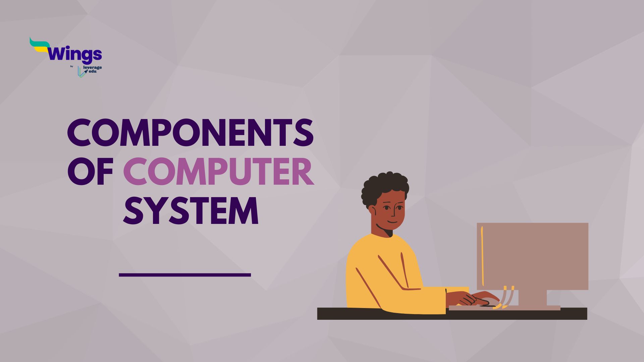Click the COMPUTER highlighted purple text
644x362 pixels.
coord(221,171)
